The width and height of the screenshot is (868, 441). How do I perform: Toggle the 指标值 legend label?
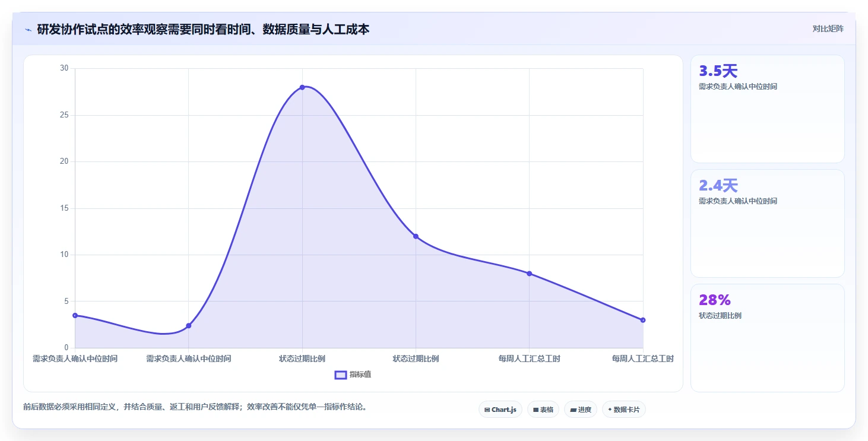pyautogui.click(x=360, y=375)
